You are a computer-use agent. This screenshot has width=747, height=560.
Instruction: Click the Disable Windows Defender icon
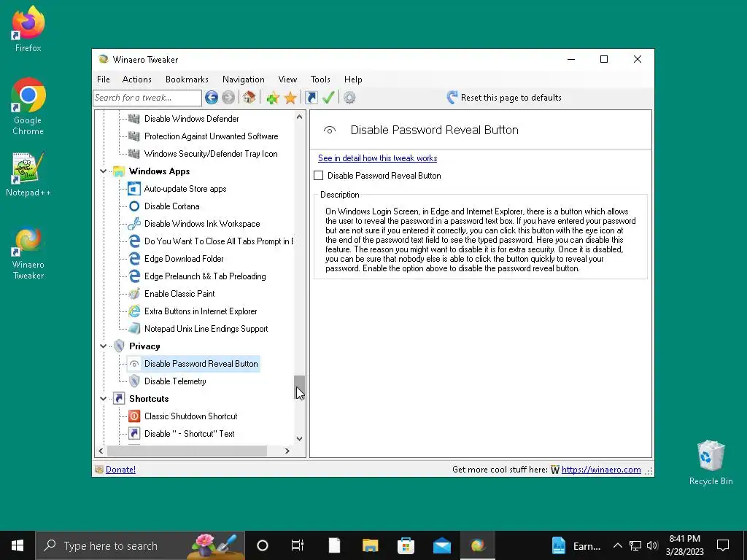134,119
